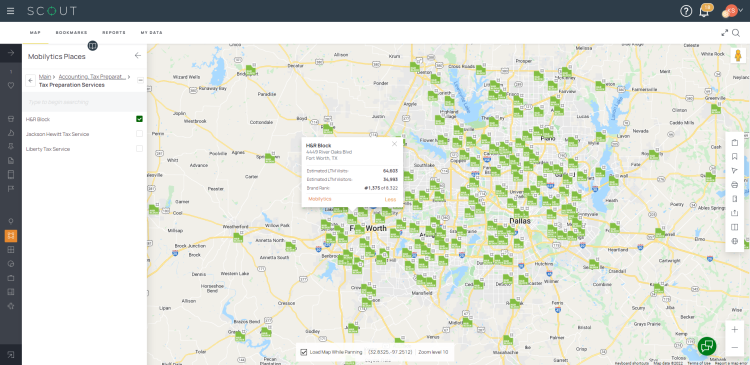Open the clipboard icon in map toolbar
The height and width of the screenshot is (365, 750).
tap(735, 143)
